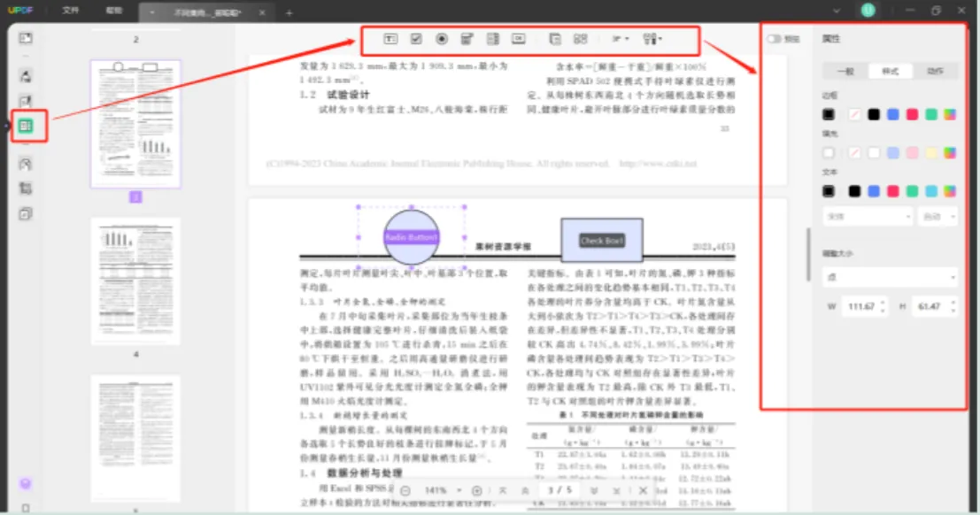The image size is (980, 515).
Task: Close the open document tab
Action: pyautogui.click(x=262, y=12)
